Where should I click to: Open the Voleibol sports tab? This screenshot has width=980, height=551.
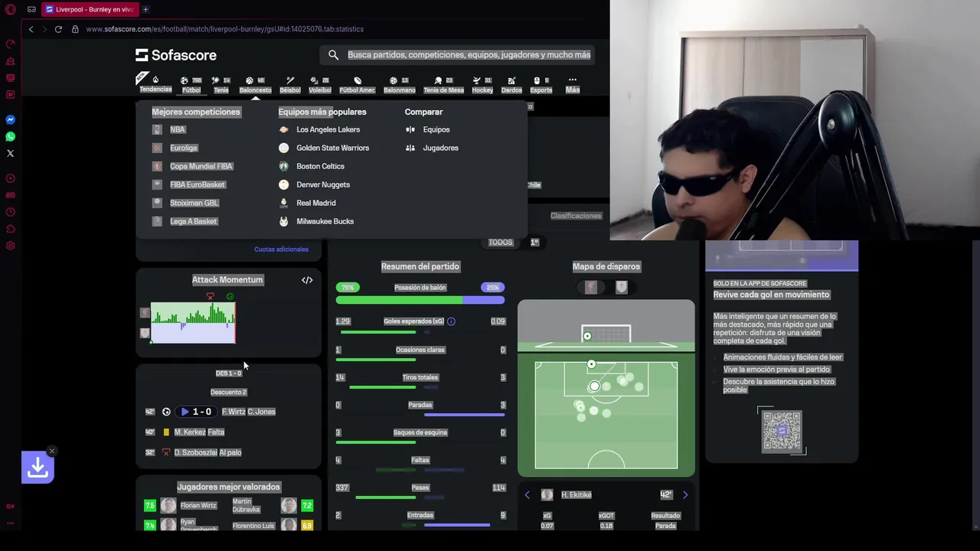pyautogui.click(x=320, y=85)
